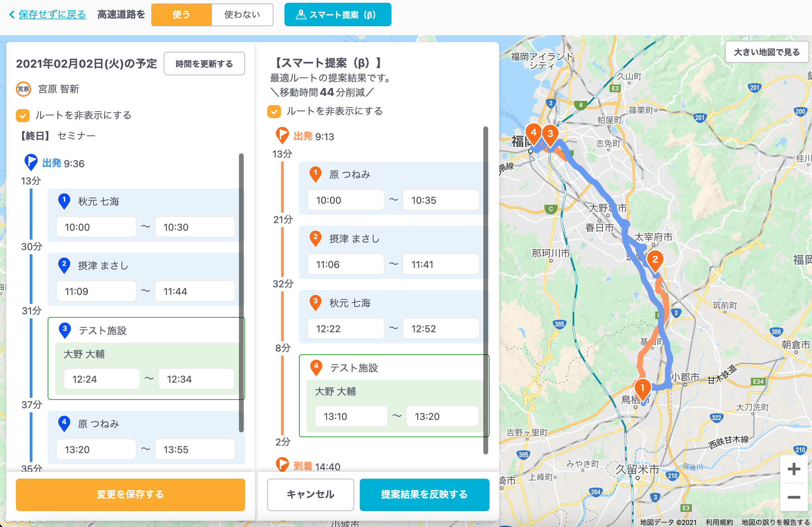Viewport: 812px width, 527px height.
Task: Click 大きい地図で見る button
Action: click(x=767, y=52)
